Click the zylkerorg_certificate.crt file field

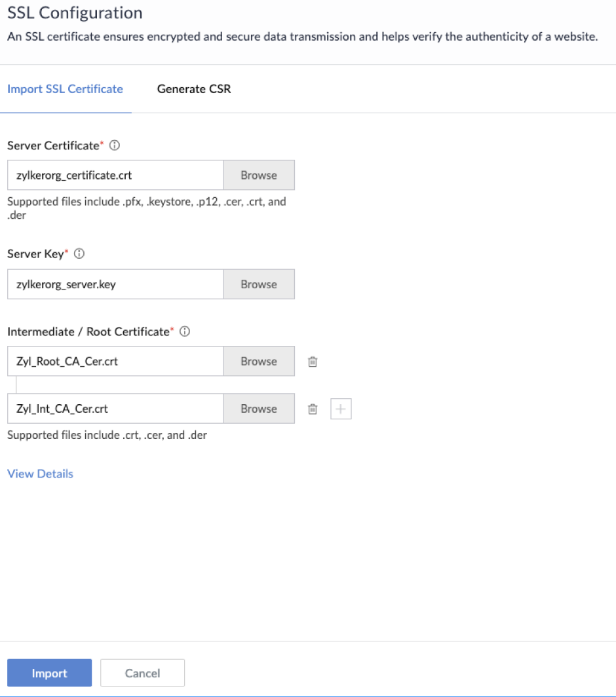click(x=115, y=176)
